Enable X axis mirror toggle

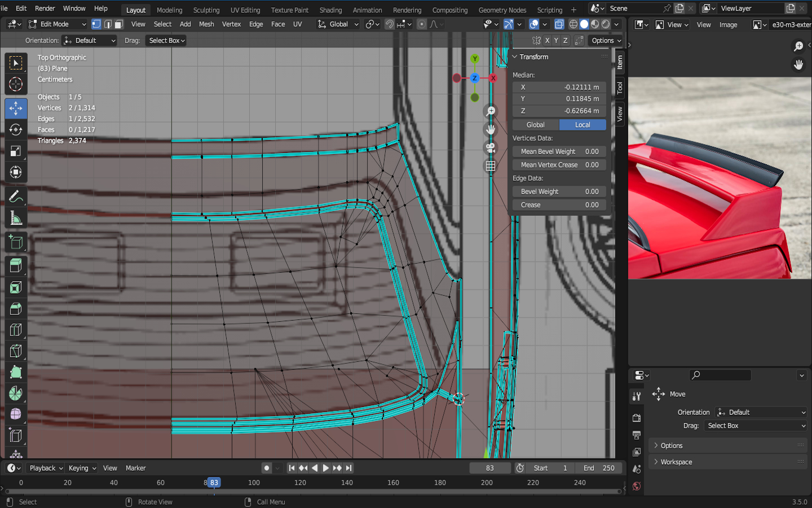click(x=547, y=41)
